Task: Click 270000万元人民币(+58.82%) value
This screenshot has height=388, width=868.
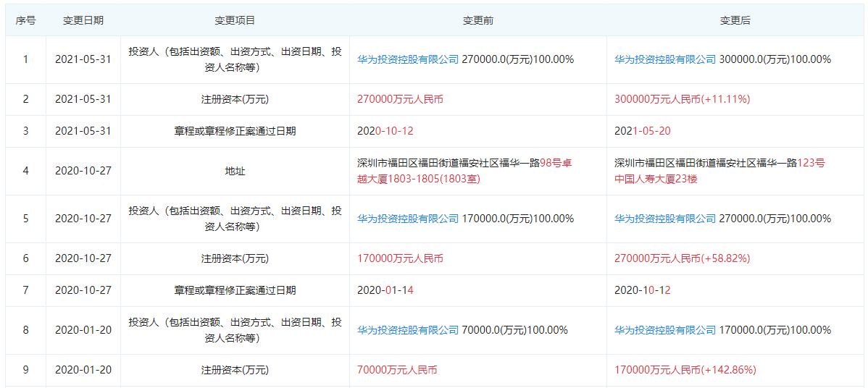Action: 682,258
